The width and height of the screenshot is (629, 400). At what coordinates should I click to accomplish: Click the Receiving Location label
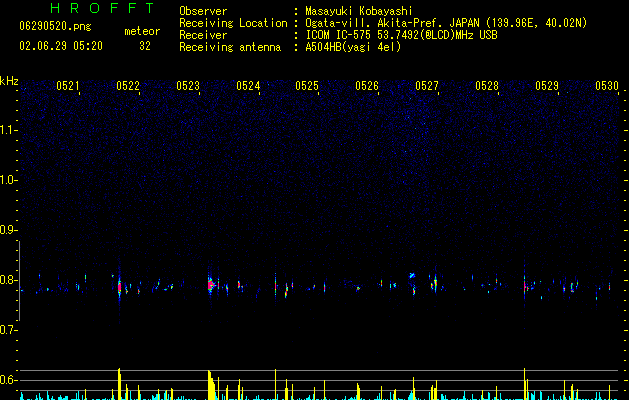coord(233,23)
